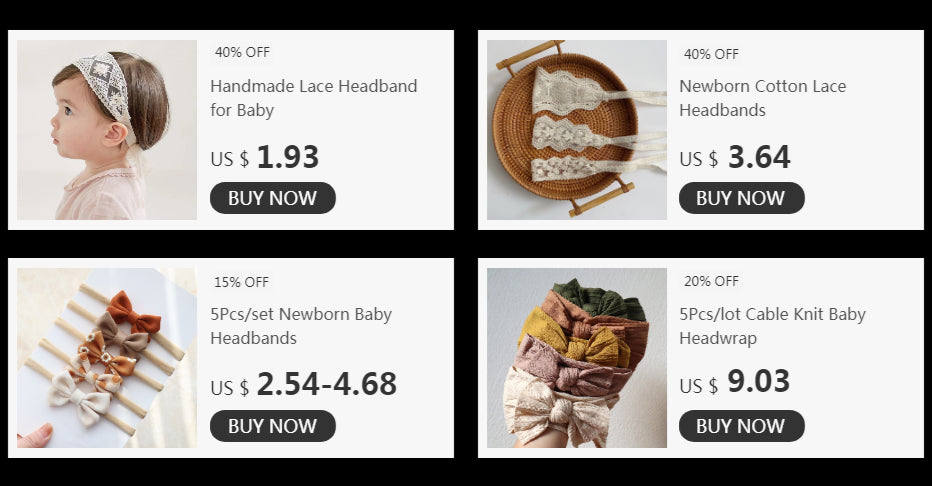Open Newborn Cotton Lace Headbands title

coord(762,98)
